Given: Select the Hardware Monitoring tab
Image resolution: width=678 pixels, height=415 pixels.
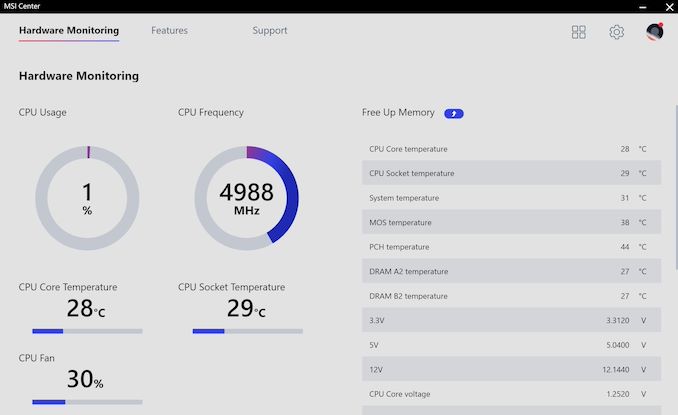Looking at the screenshot, I should (68, 31).
